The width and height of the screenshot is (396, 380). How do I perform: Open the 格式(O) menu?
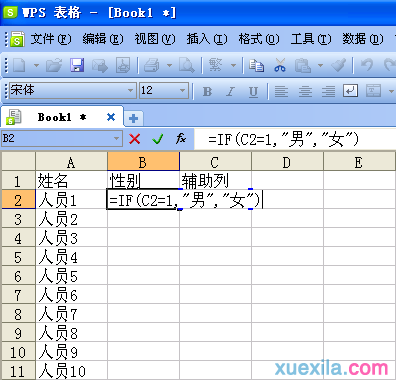(259, 39)
